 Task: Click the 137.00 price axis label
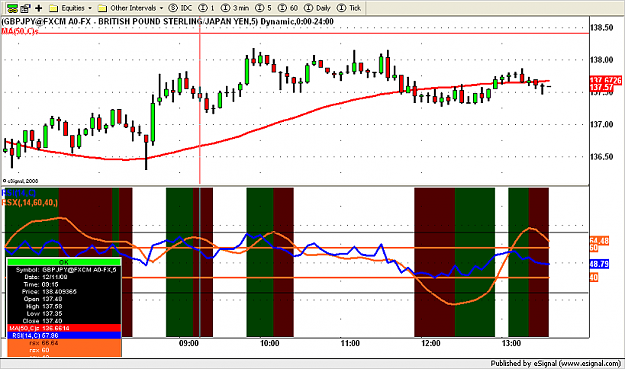coord(601,124)
